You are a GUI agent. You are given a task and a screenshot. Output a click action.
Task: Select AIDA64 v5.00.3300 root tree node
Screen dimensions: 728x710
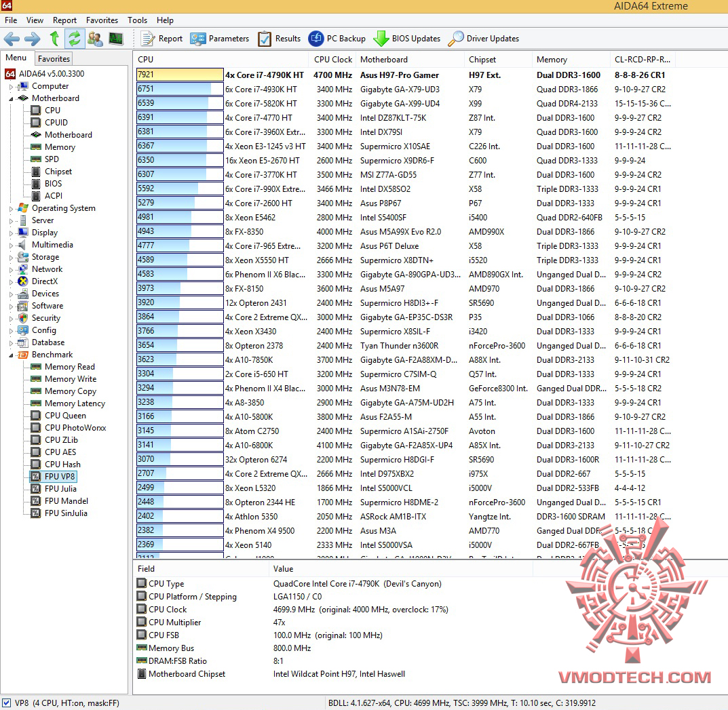pyautogui.click(x=45, y=74)
